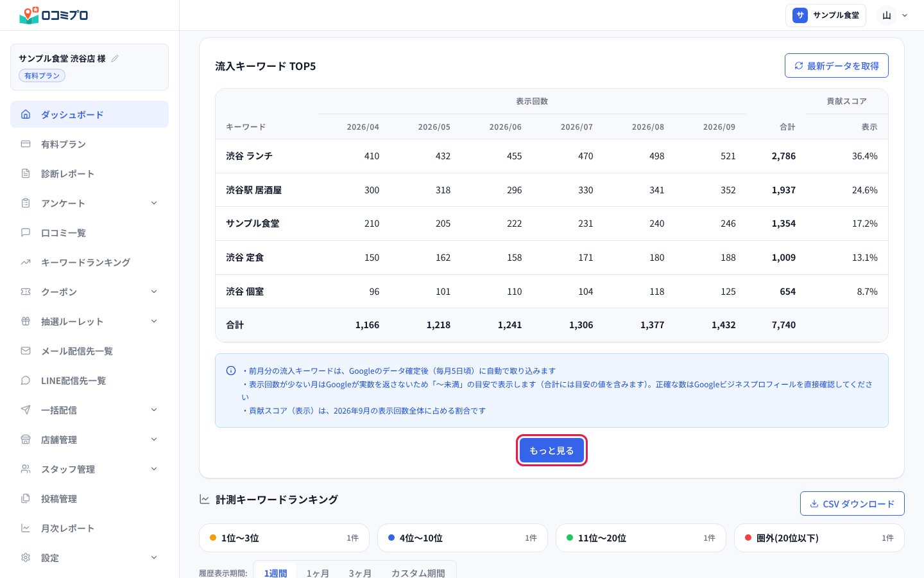Select the 圏外(20位以下) ranking card

[819, 538]
